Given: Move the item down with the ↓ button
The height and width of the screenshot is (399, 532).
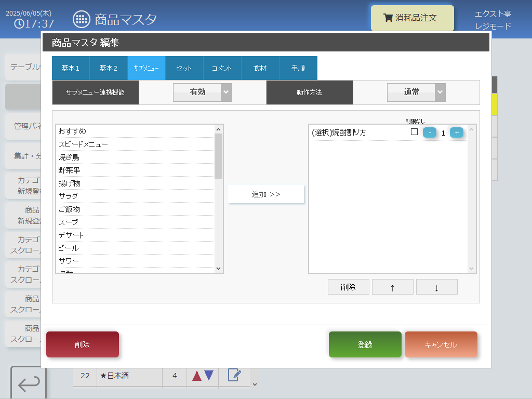Looking at the screenshot, I should pyautogui.click(x=436, y=287).
